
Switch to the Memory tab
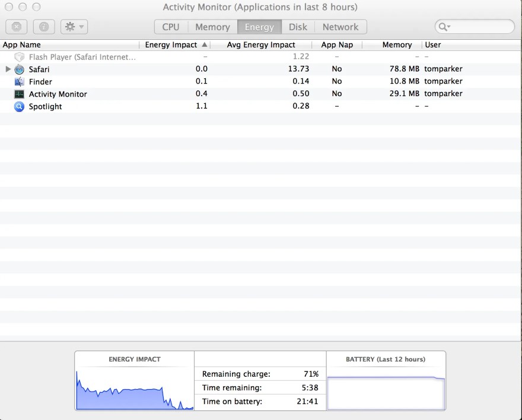pyautogui.click(x=212, y=27)
